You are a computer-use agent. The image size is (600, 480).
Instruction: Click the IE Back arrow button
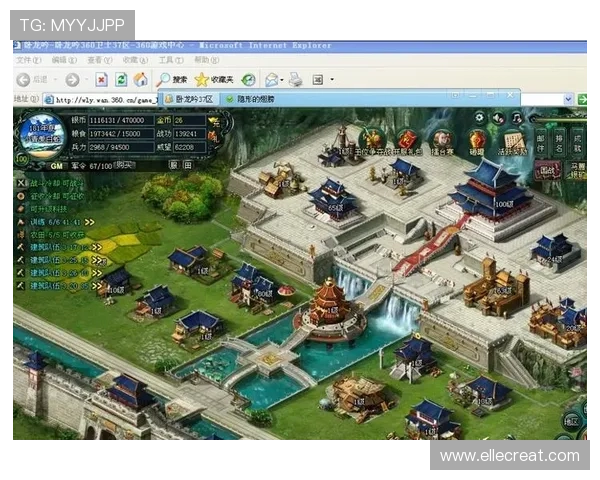tap(23, 80)
